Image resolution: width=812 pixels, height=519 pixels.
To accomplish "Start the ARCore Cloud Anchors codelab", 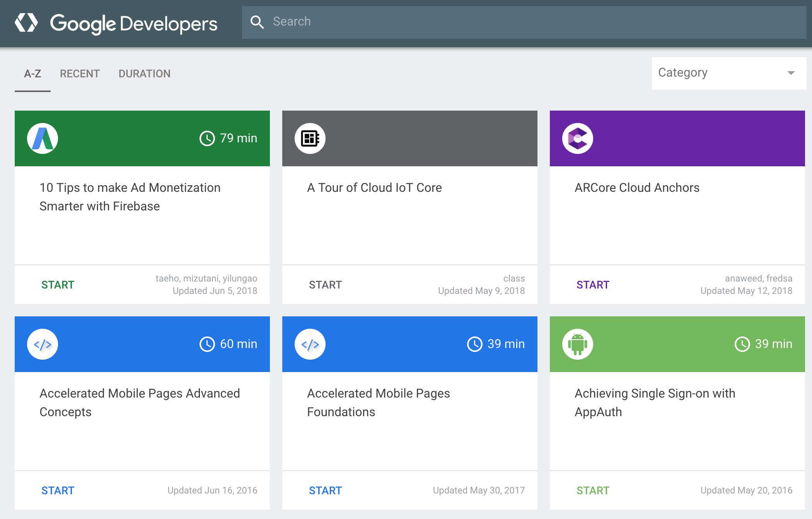I will (x=593, y=285).
